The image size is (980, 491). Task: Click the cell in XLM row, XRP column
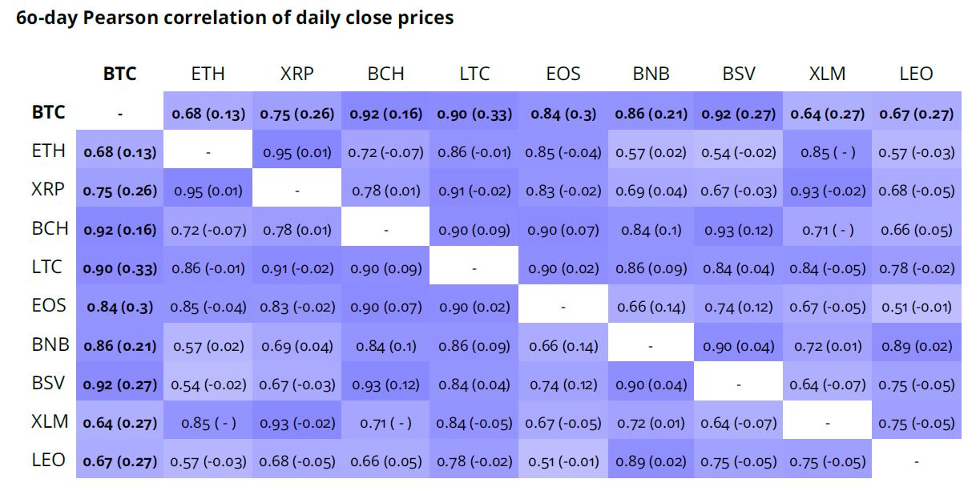[296, 423]
